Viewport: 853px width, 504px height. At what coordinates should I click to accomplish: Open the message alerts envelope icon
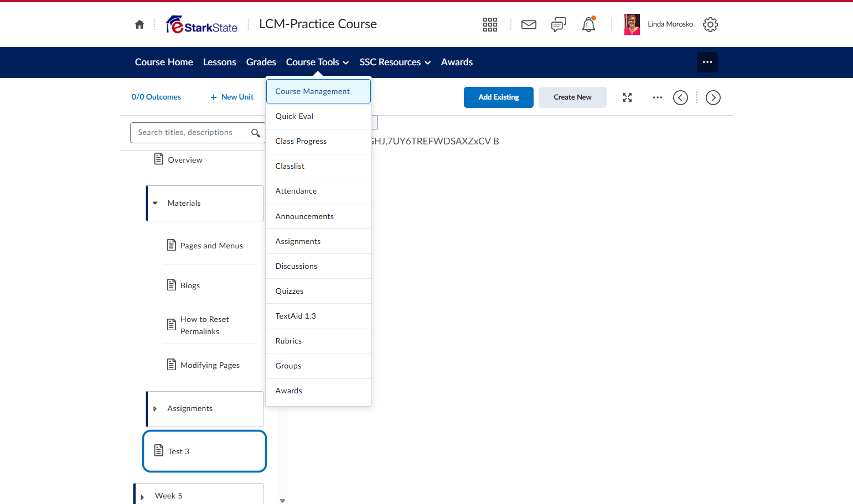tap(529, 24)
